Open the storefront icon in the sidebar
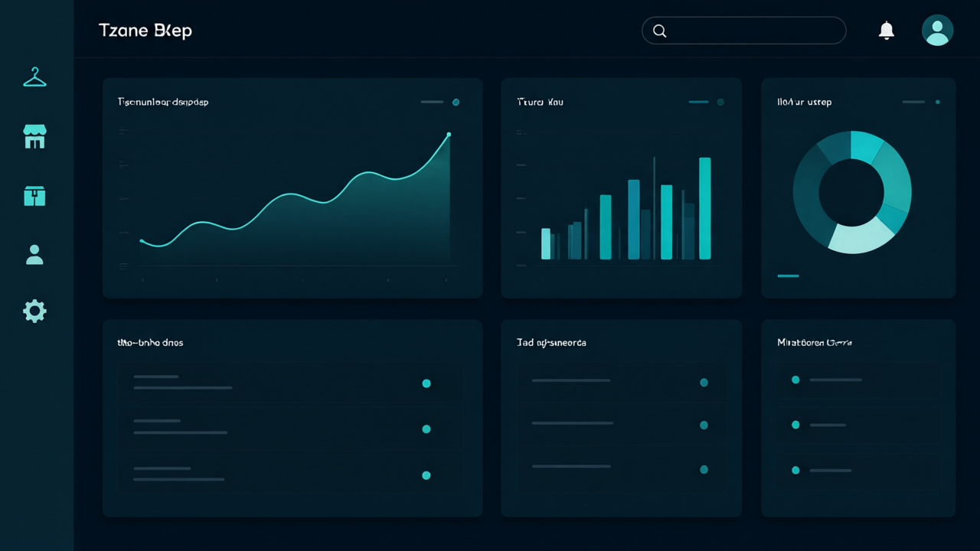 click(34, 137)
